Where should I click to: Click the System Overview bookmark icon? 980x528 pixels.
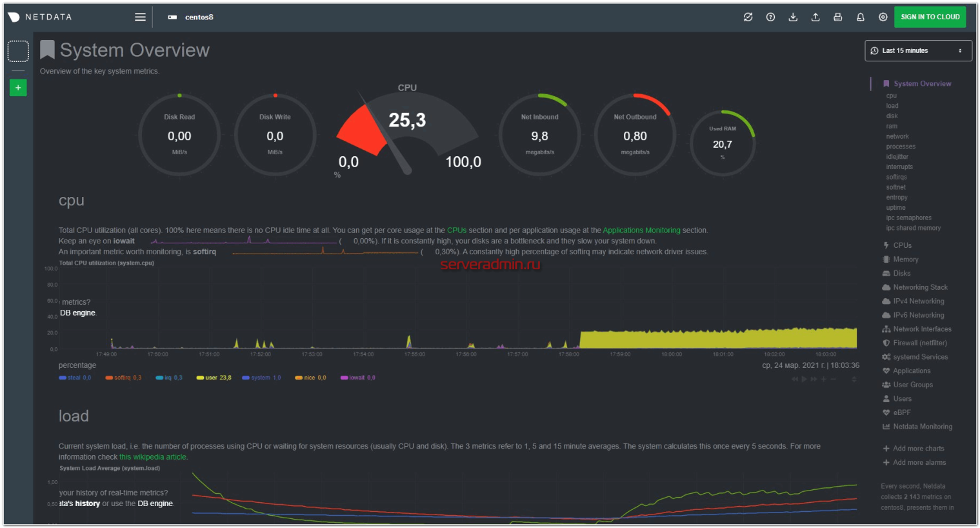tap(47, 50)
